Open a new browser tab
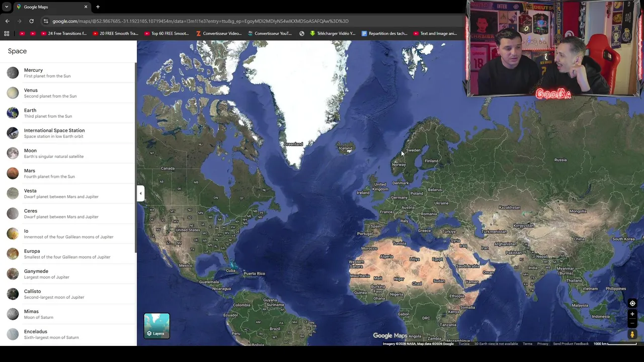The image size is (644, 362). pyautogui.click(x=98, y=7)
